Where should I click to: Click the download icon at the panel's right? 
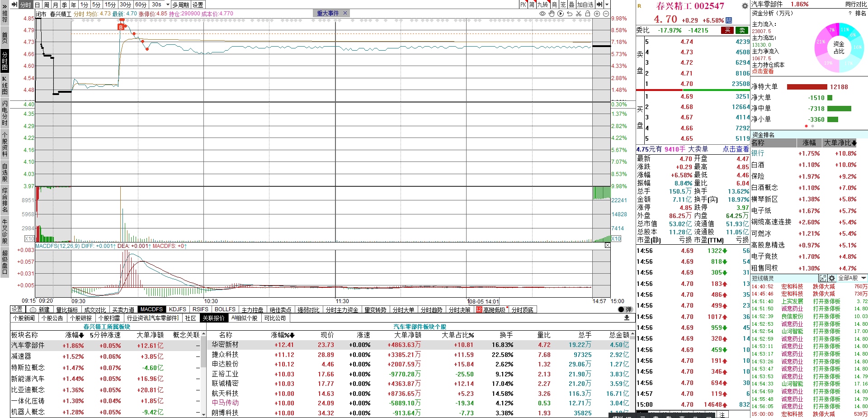[627, 318]
